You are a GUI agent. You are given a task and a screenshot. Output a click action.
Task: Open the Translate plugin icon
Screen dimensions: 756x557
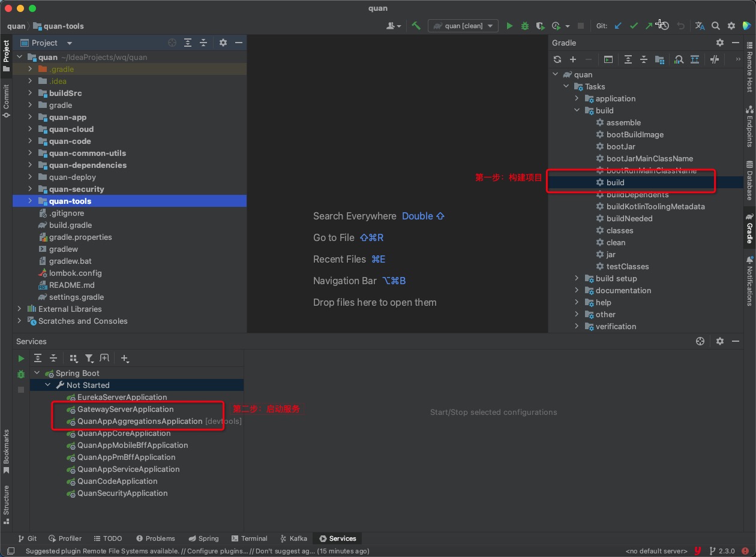[x=700, y=26]
